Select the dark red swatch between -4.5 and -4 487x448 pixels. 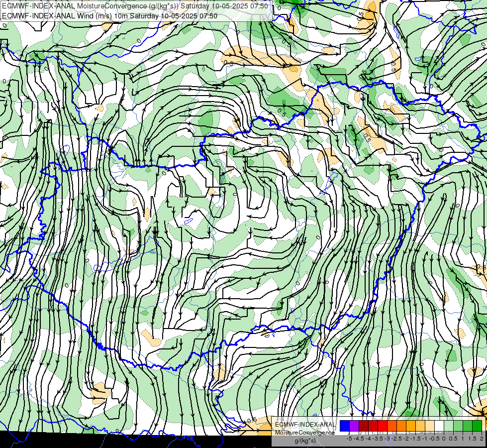(364, 426)
